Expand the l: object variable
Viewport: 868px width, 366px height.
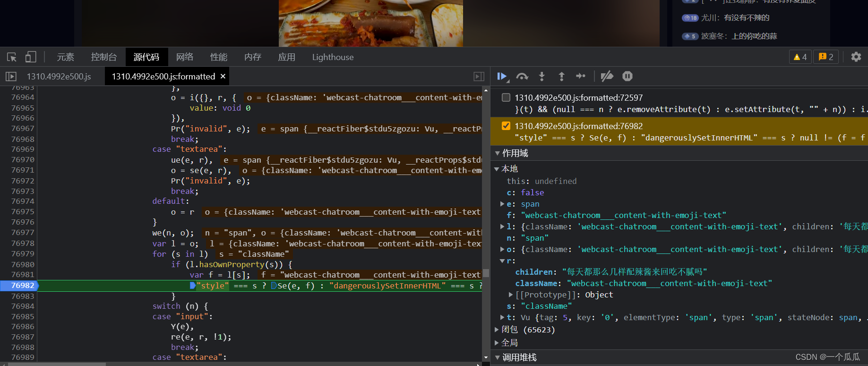point(502,227)
